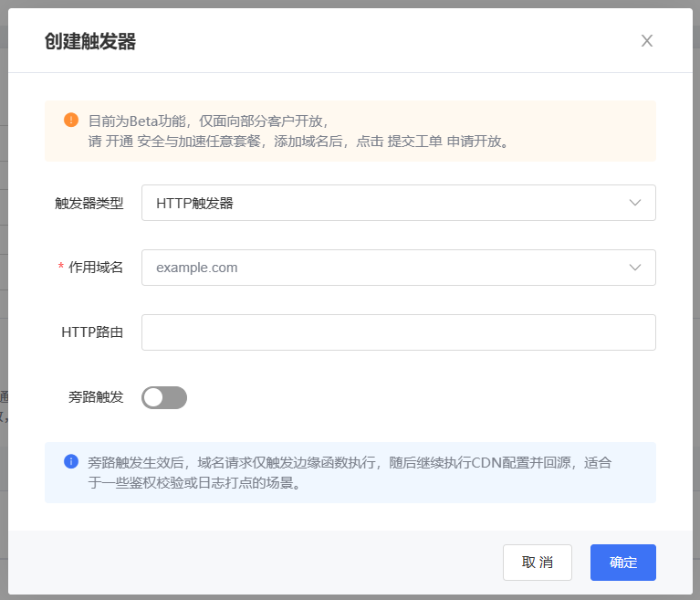This screenshot has height=600, width=700.
Task: Click the blue info icon beside 旁路触发 tip
Action: 71,462
